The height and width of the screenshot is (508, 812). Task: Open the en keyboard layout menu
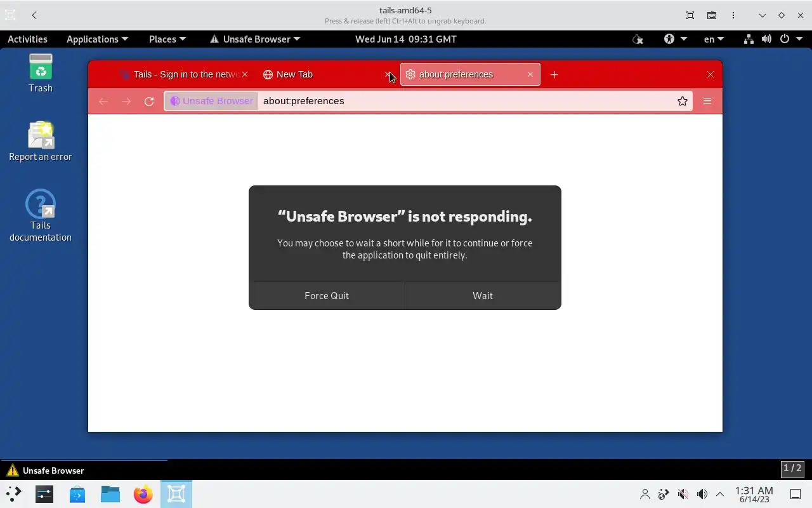point(714,39)
